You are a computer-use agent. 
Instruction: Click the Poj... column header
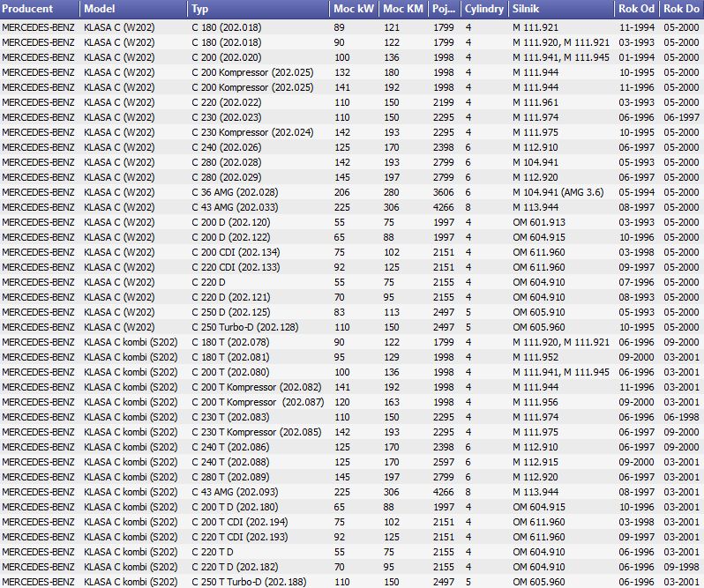pos(444,9)
